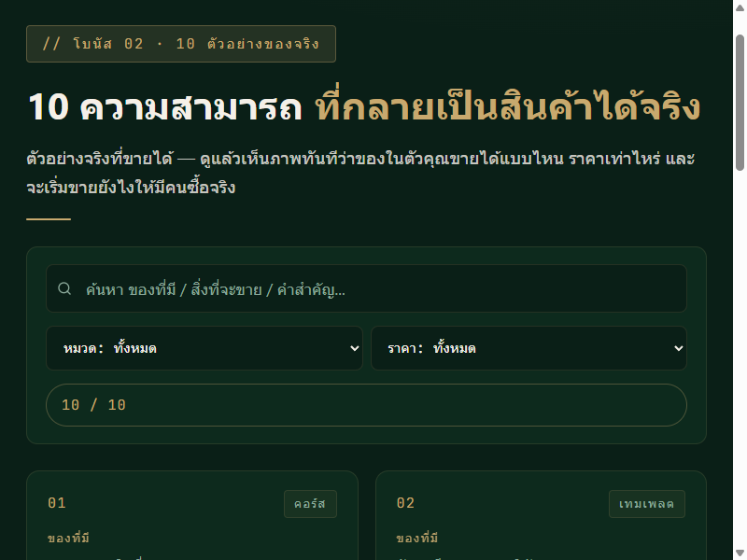Click card number 01

tap(57, 503)
